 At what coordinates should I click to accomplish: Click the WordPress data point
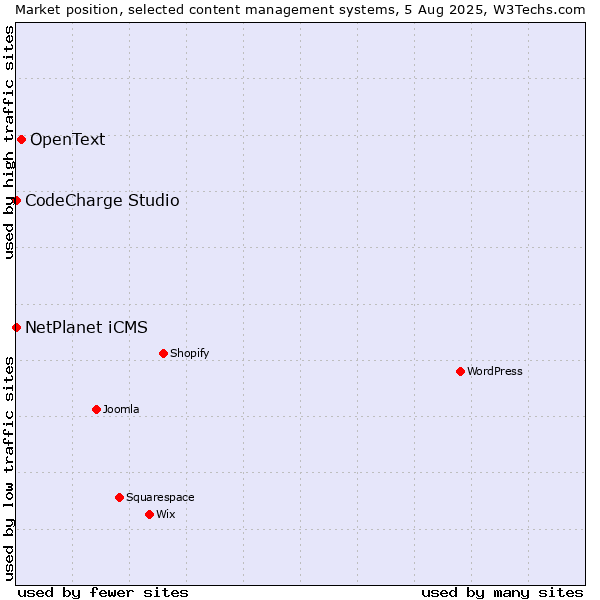[460, 372]
